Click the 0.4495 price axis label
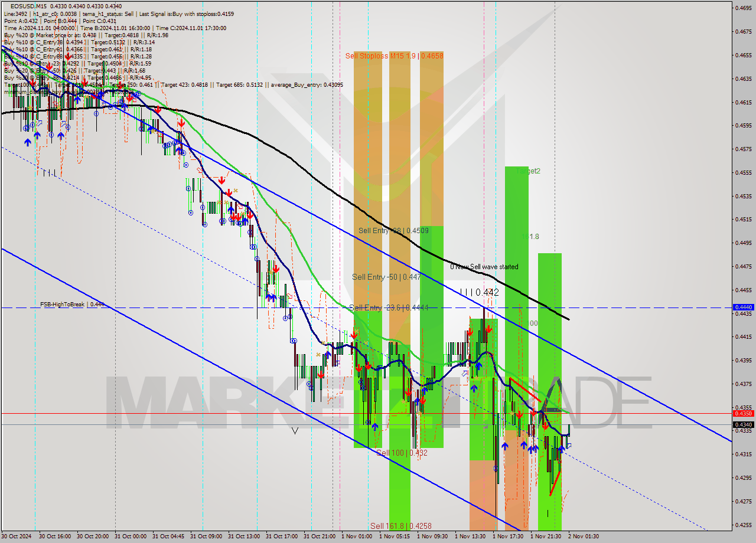Image resolution: width=756 pixels, height=543 pixels. 742,243
